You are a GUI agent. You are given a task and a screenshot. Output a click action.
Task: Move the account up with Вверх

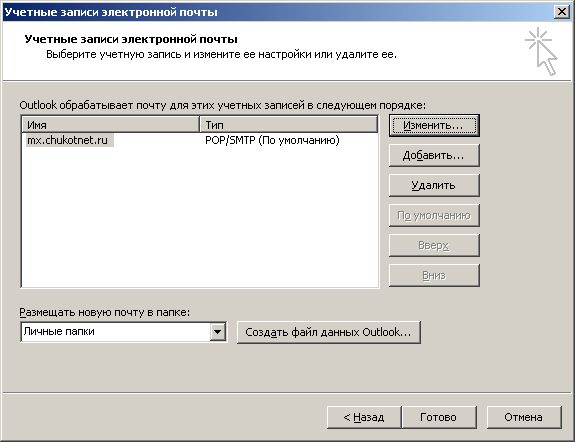434,245
